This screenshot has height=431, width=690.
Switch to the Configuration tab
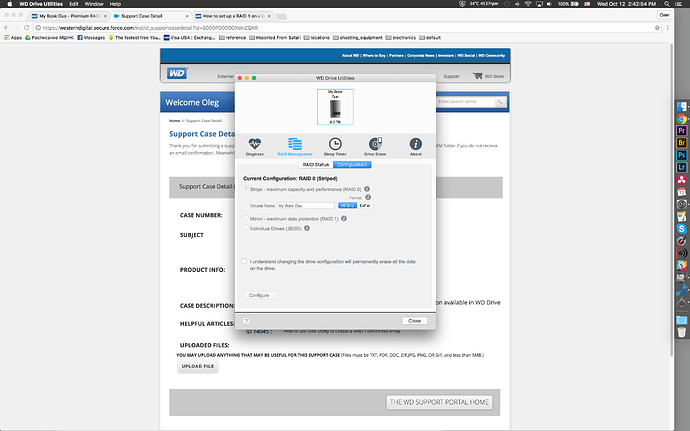pos(352,165)
